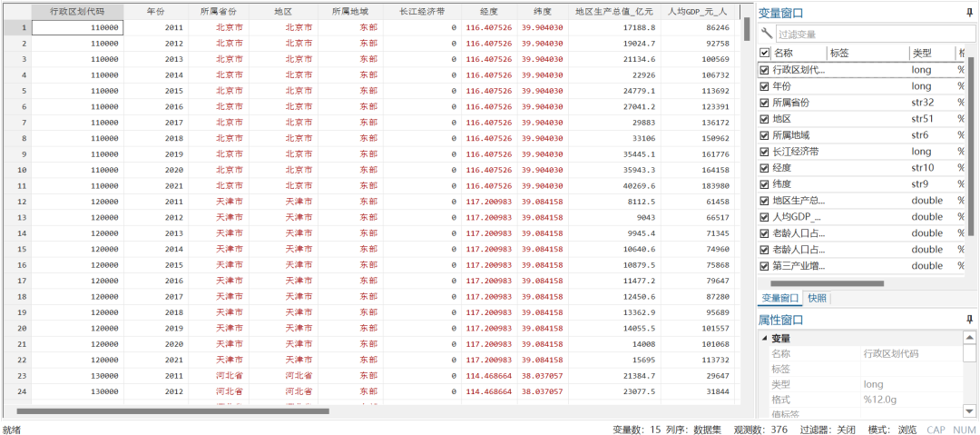Viewport: 980px width, 435px height.
Task: Select the 经度 data column header
Action: [489, 11]
